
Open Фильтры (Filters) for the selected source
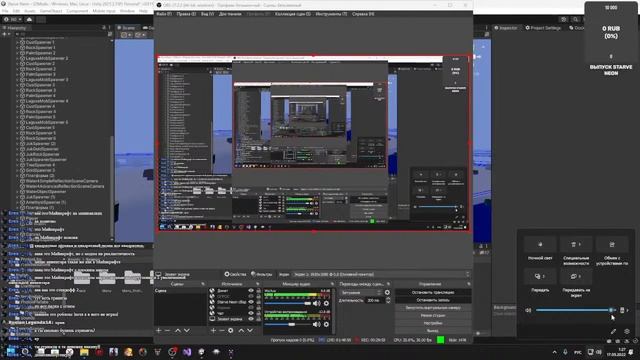(261, 274)
